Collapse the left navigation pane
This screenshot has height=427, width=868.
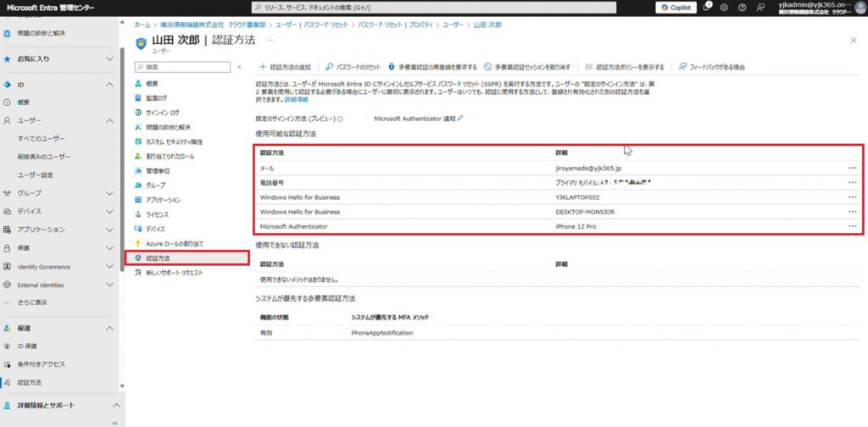[114, 423]
